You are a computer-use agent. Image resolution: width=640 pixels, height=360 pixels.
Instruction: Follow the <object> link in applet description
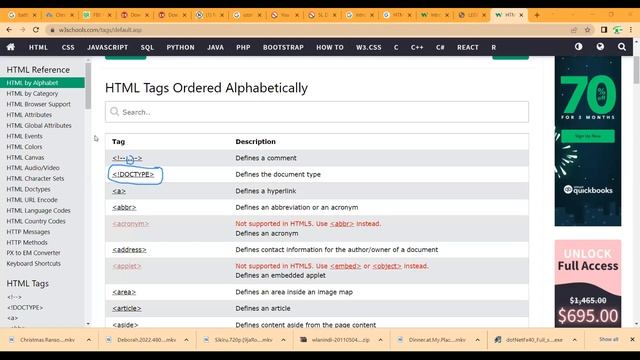click(387, 266)
